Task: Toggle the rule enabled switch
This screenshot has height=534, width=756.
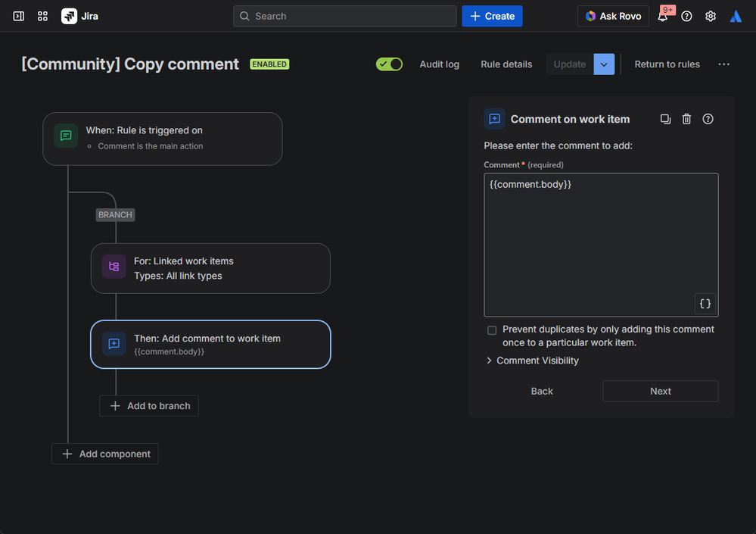Action: coord(389,64)
